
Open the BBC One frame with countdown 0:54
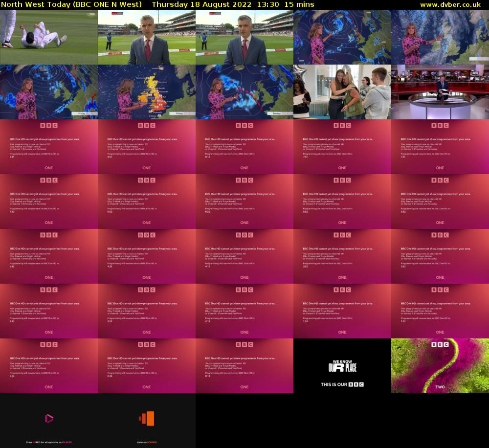click(49, 366)
